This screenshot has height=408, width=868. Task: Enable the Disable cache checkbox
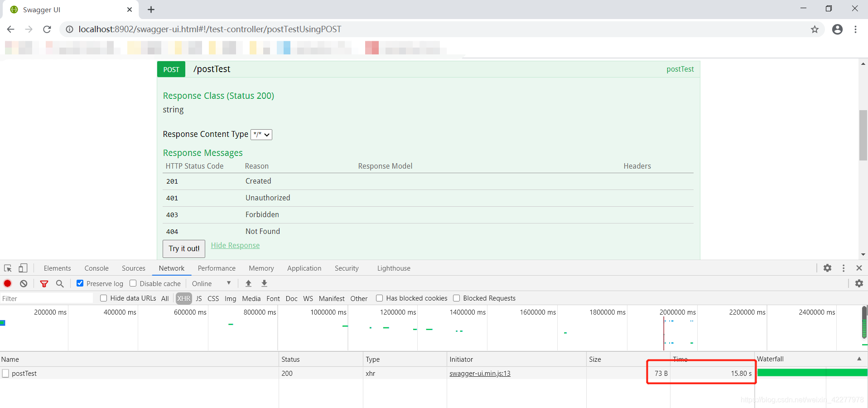click(133, 283)
